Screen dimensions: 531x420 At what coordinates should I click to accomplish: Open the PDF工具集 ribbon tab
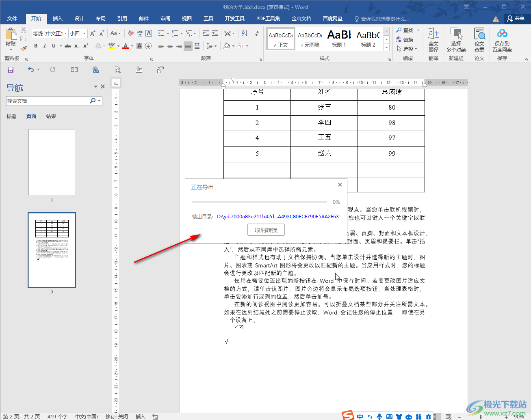[268, 19]
